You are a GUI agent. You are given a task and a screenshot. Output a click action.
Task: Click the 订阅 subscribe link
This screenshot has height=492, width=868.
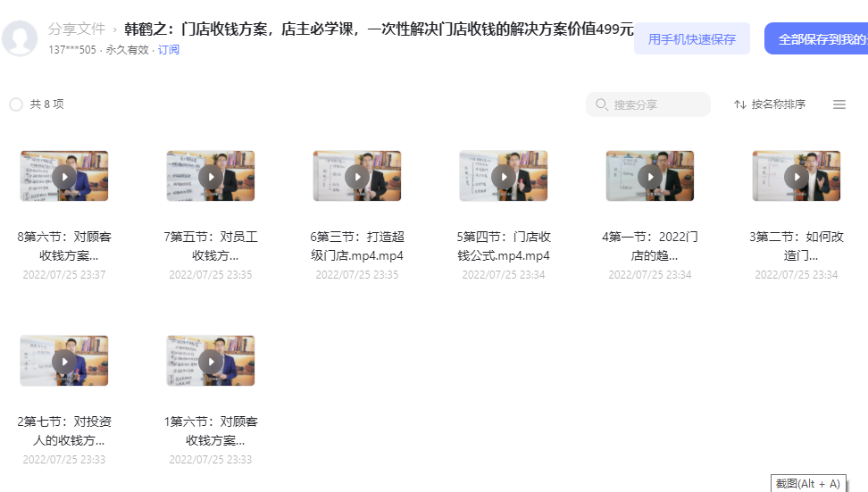tap(168, 50)
